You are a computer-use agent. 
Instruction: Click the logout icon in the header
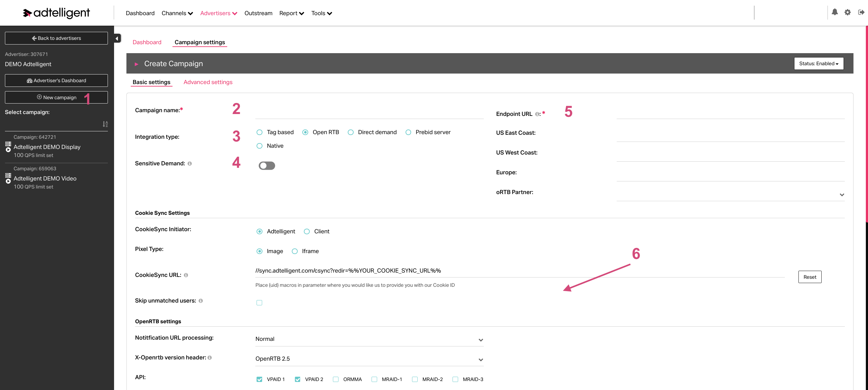861,12
